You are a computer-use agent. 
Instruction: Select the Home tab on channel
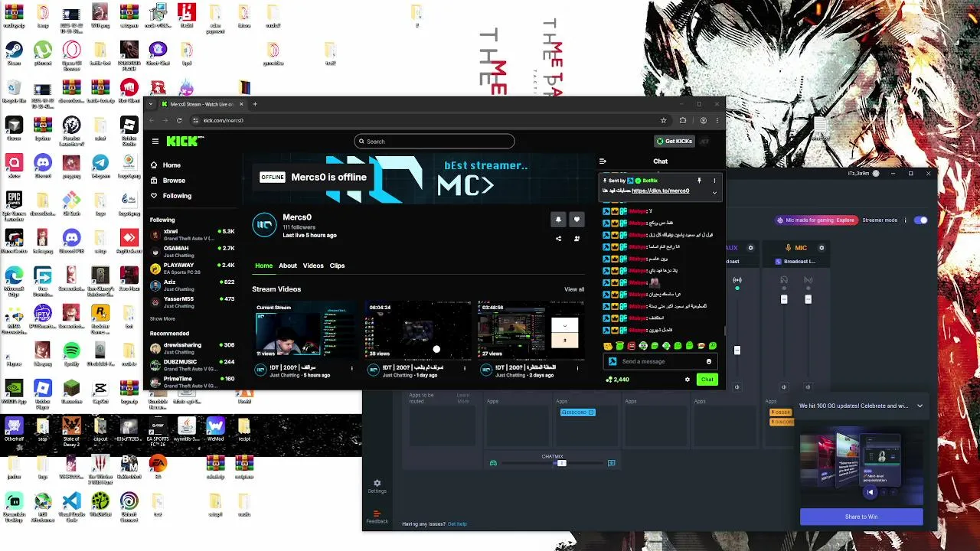click(x=263, y=266)
